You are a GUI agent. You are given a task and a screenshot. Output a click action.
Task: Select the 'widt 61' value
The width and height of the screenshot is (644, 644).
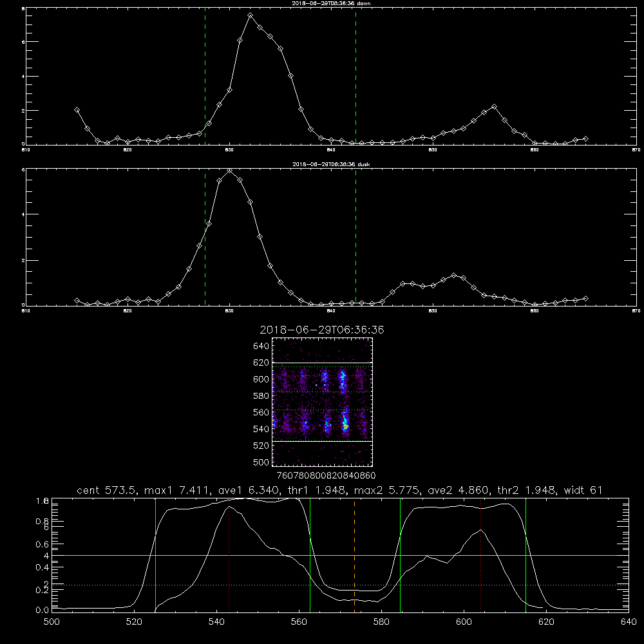(x=583, y=490)
